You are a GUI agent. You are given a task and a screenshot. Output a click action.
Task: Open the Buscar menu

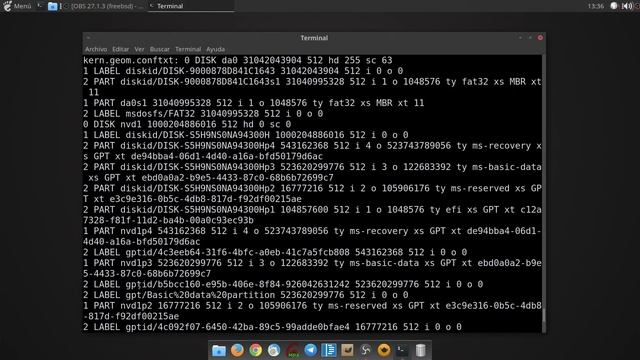point(160,49)
